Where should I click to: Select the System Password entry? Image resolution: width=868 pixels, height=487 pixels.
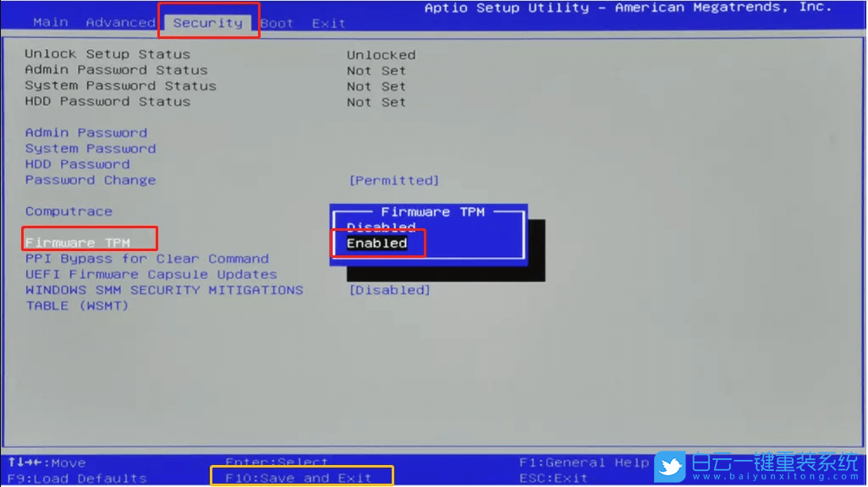tap(91, 148)
